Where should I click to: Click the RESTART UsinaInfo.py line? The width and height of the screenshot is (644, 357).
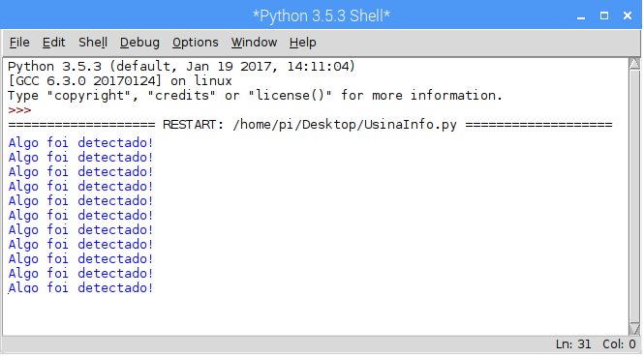click(x=310, y=125)
